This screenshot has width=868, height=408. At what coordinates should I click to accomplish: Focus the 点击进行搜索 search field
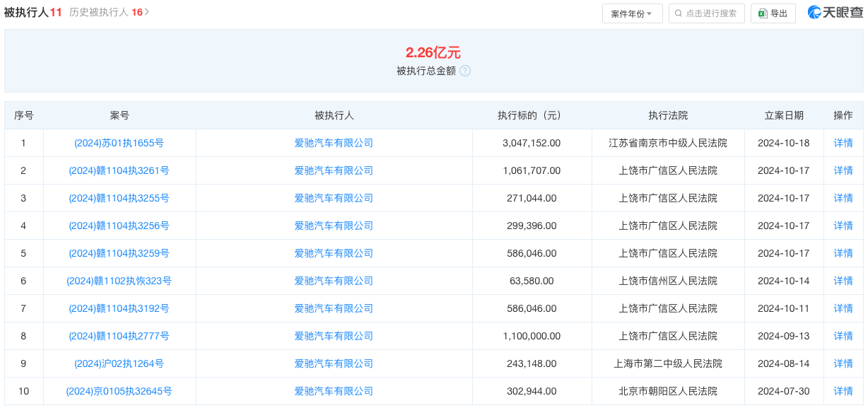click(x=710, y=13)
